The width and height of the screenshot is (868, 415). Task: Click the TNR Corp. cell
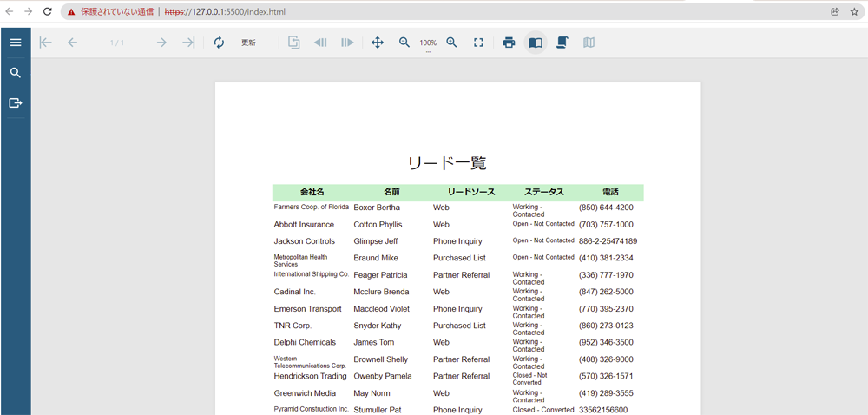tap(293, 326)
